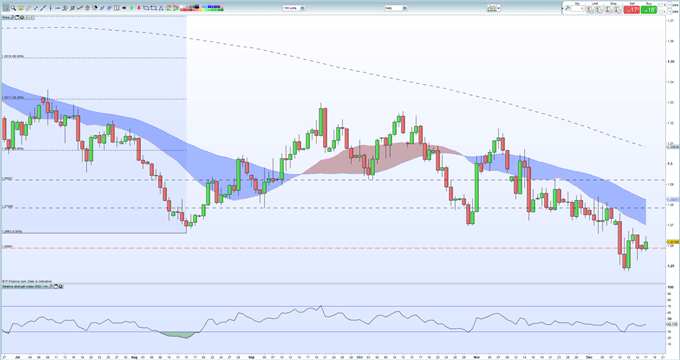Click the green Buy price button
Screen dimensions: 680x360
coord(649,10)
